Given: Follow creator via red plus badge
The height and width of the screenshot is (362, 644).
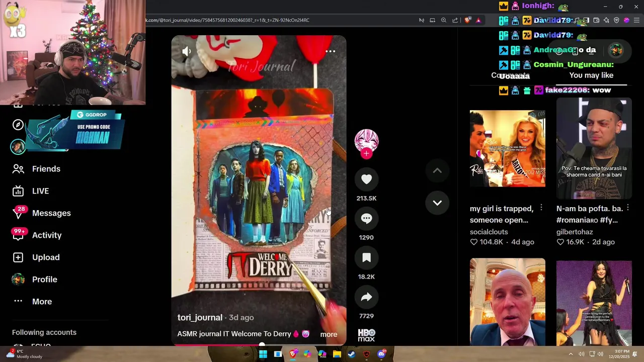Looking at the screenshot, I should 366,153.
